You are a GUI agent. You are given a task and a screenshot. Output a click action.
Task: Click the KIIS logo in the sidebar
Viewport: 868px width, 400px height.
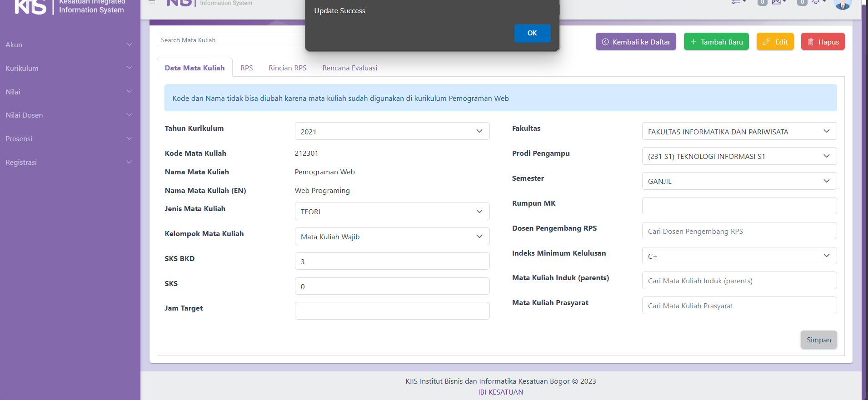pos(31,7)
